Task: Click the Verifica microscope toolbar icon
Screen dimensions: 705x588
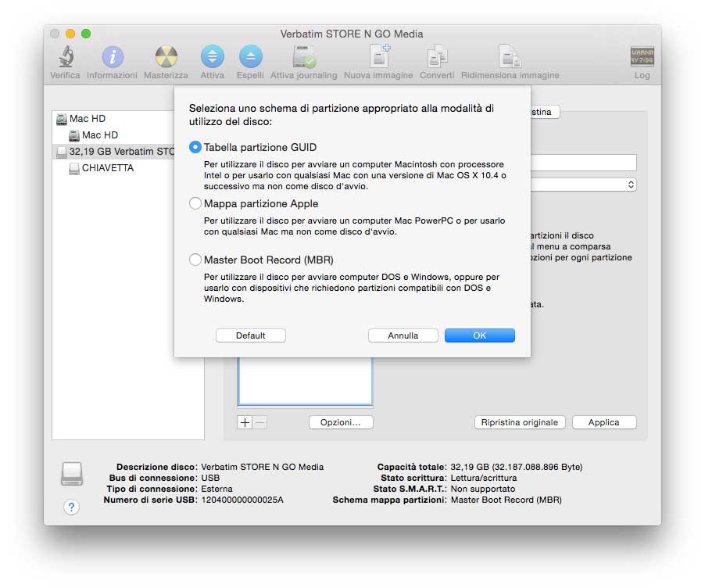Action: pos(66,57)
